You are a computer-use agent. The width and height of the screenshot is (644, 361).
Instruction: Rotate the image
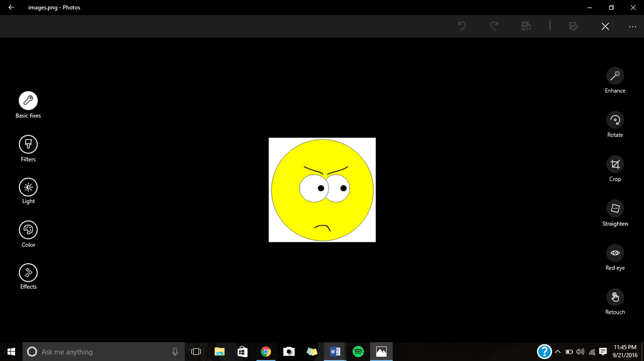pos(615,120)
